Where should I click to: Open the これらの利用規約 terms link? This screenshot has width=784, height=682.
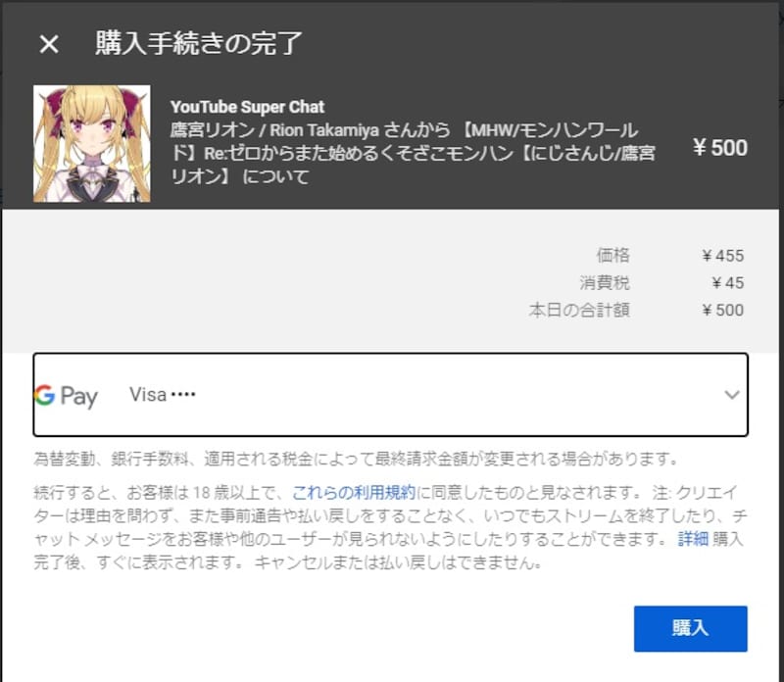tap(354, 493)
